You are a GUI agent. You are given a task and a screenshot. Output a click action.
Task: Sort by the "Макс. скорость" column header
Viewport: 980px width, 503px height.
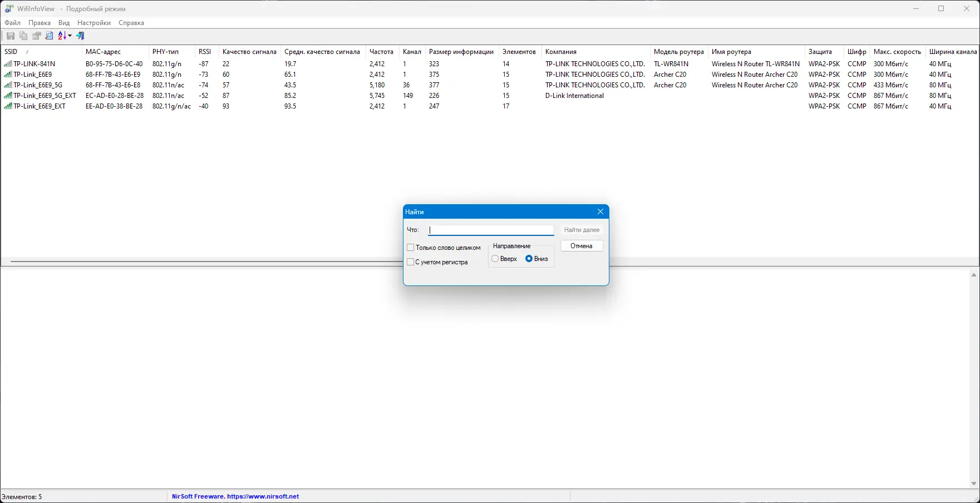click(897, 52)
